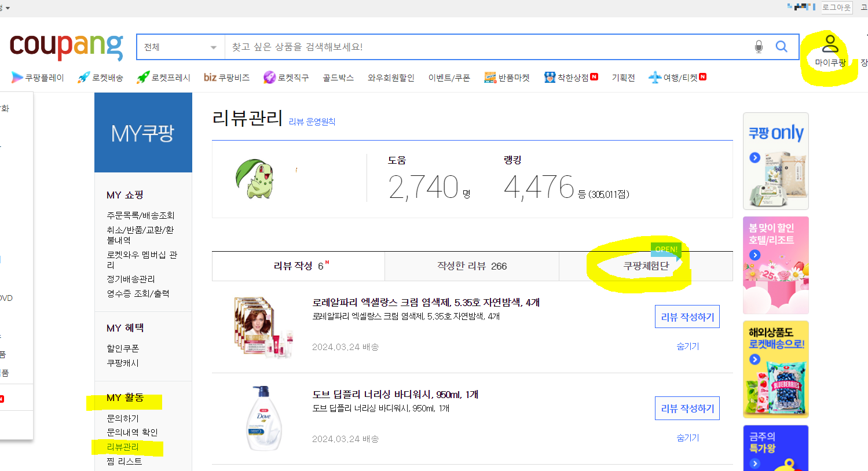This screenshot has width=868, height=471.
Task: Open 찜 리스트 in sidebar
Action: pyautogui.click(x=124, y=462)
